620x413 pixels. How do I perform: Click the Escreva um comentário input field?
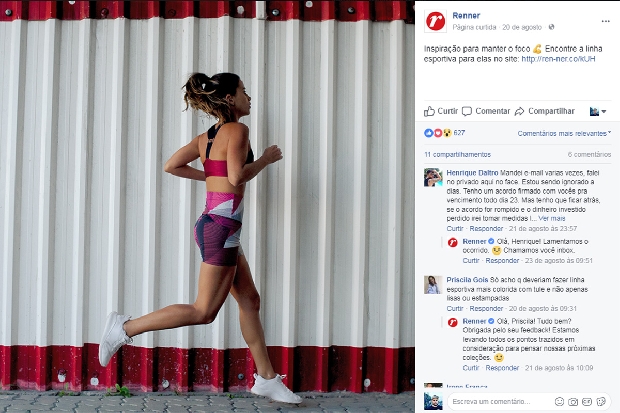pos(501,402)
